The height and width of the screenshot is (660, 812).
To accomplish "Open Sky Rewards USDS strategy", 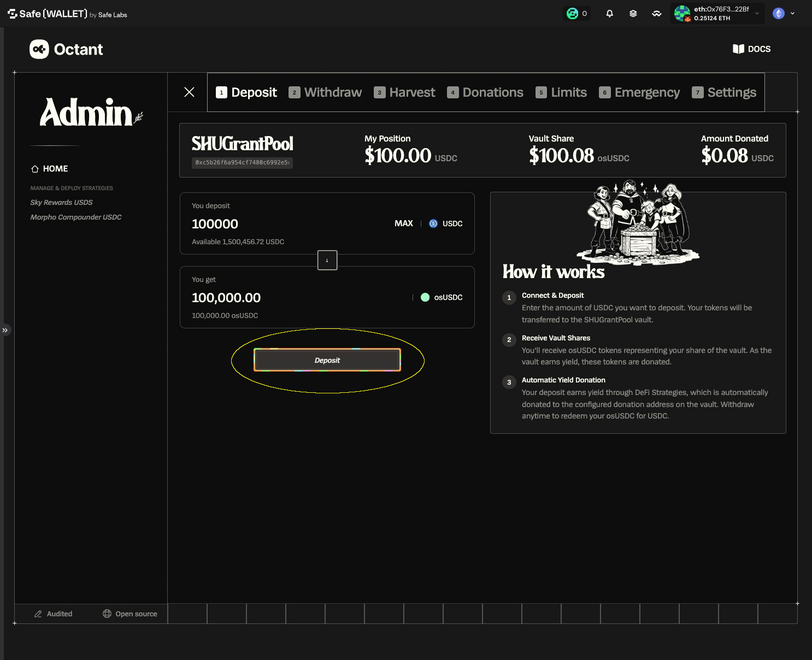I will pos(61,202).
